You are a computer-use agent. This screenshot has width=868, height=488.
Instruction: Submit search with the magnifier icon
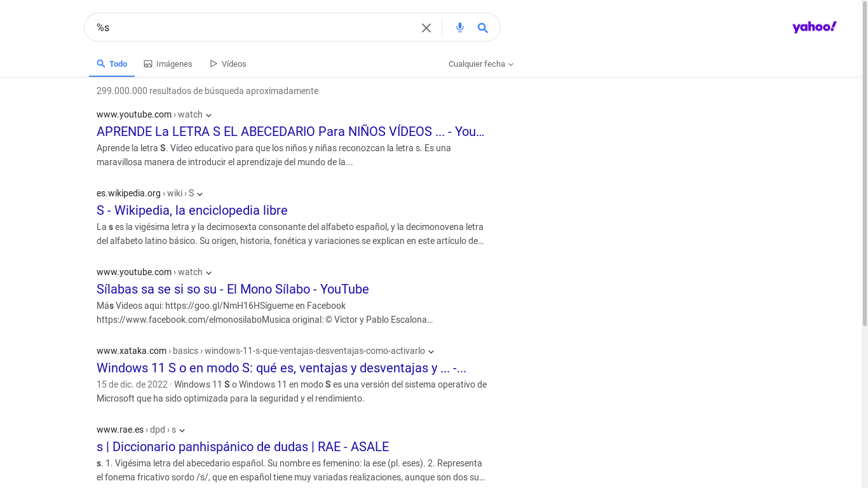point(483,28)
